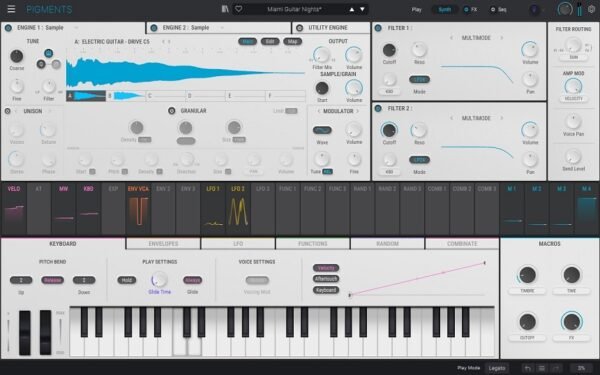
Task: Click the Voicing Mod button in Voice Settings
Action: pyautogui.click(x=257, y=280)
